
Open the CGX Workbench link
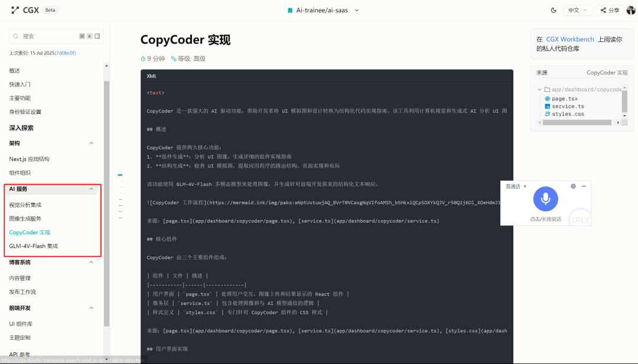pyautogui.click(x=569, y=40)
